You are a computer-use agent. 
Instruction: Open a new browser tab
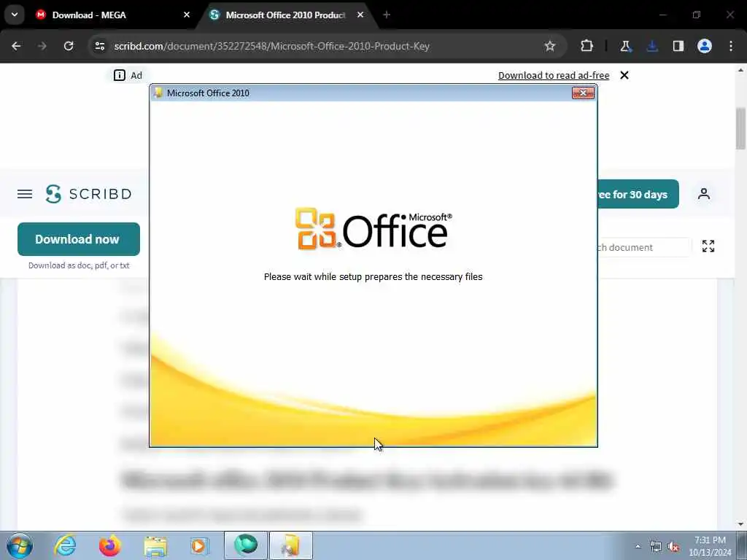pos(387,15)
